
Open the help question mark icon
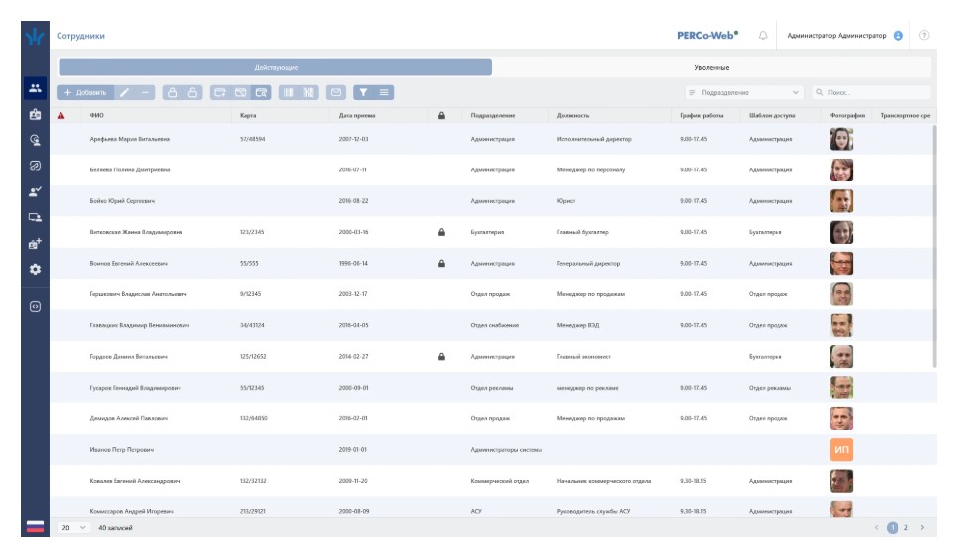924,35
